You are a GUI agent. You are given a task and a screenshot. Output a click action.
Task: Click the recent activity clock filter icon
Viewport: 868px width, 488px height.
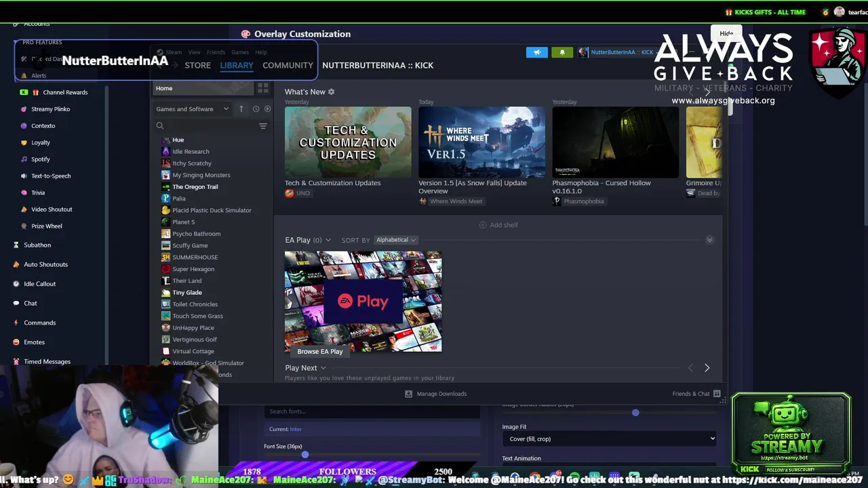[x=256, y=109]
